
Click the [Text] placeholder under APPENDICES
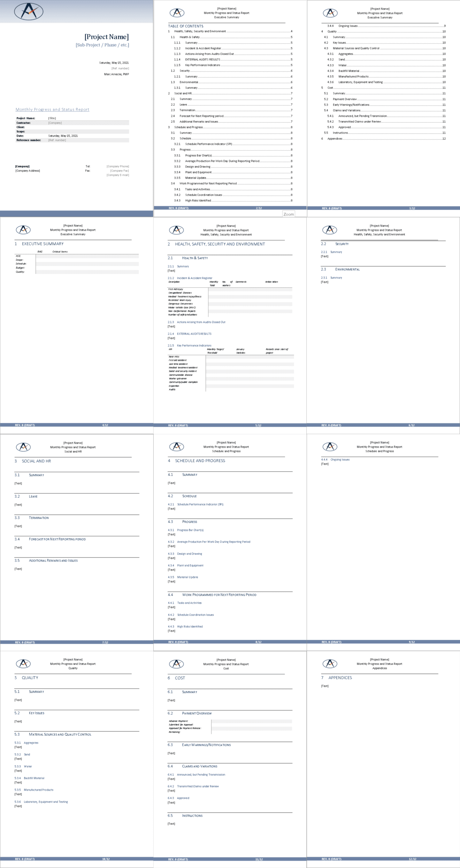pyautogui.click(x=325, y=686)
